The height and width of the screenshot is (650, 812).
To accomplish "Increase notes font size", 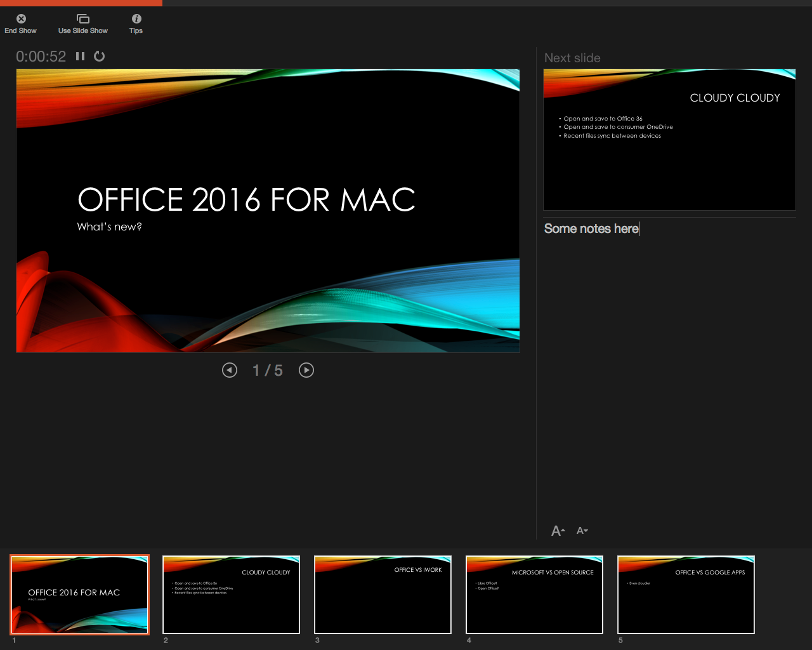I will [558, 531].
